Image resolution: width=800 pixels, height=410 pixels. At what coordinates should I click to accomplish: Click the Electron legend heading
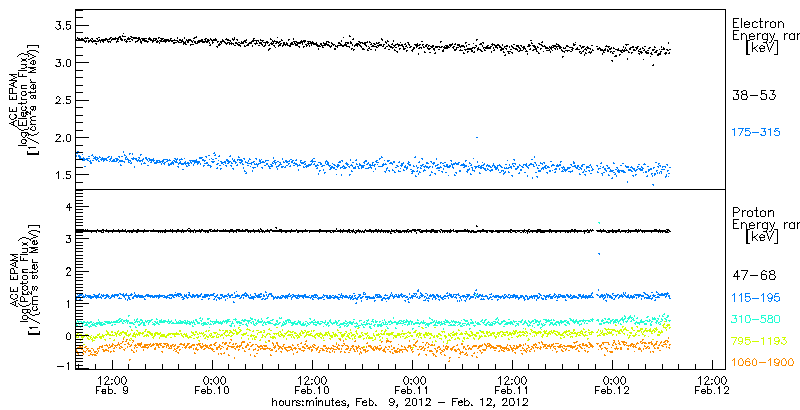(758, 23)
